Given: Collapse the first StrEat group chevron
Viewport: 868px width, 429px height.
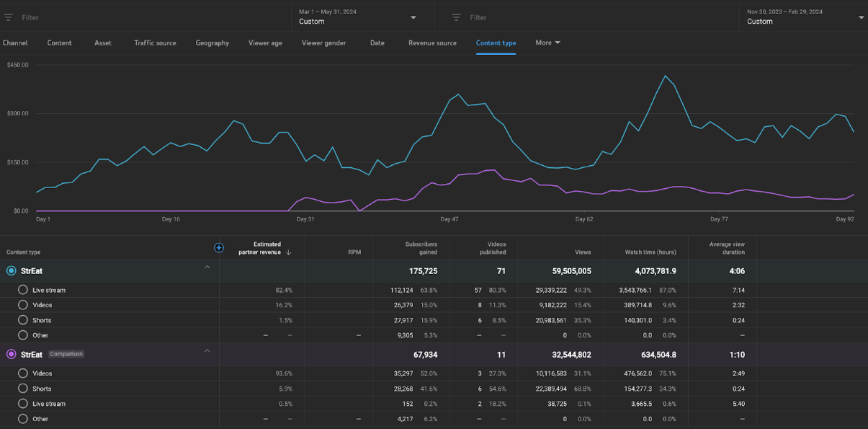Looking at the screenshot, I should (x=207, y=267).
